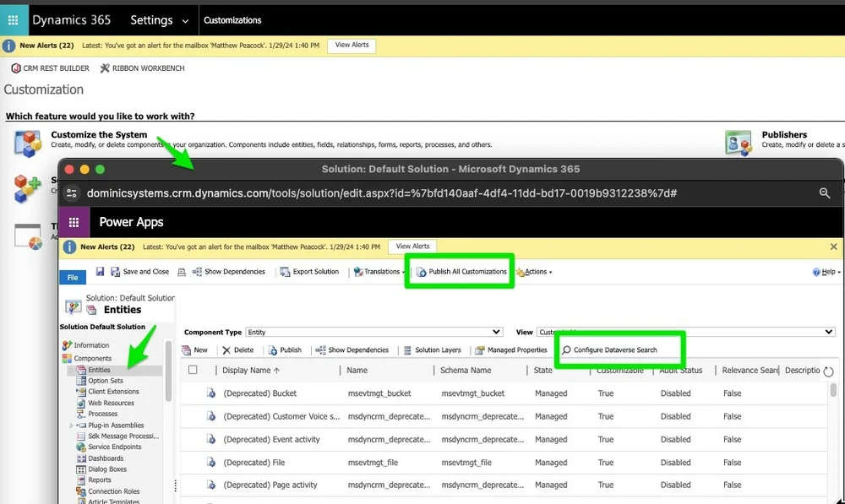Select Client Extensions in the tree
This screenshot has width=845, height=504.
tap(108, 392)
